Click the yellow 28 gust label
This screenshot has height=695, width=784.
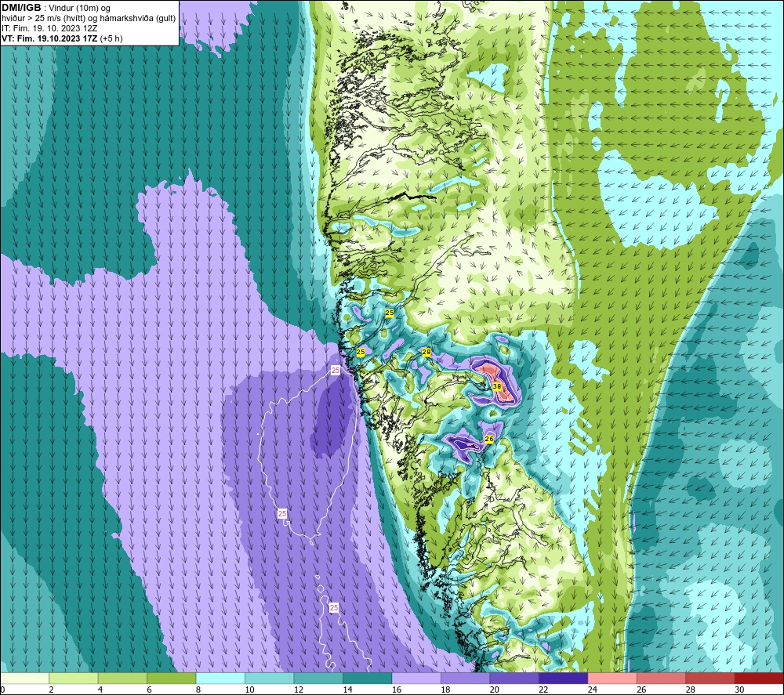coord(426,352)
